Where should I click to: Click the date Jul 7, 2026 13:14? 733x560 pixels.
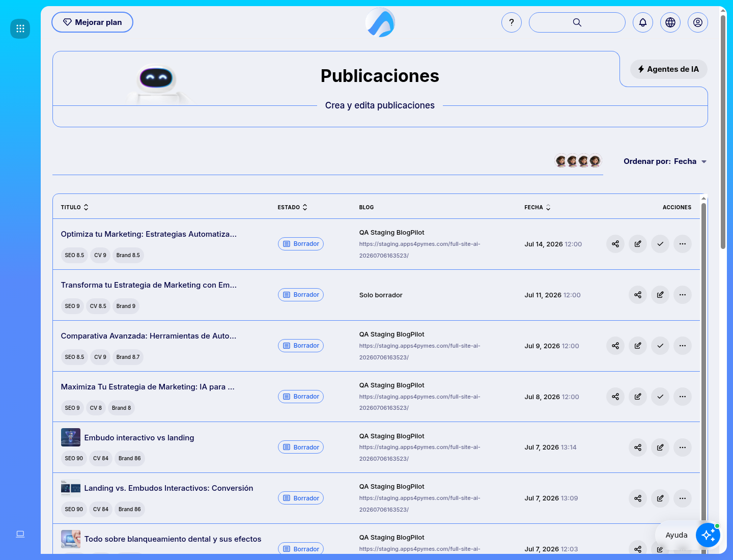(x=550, y=447)
